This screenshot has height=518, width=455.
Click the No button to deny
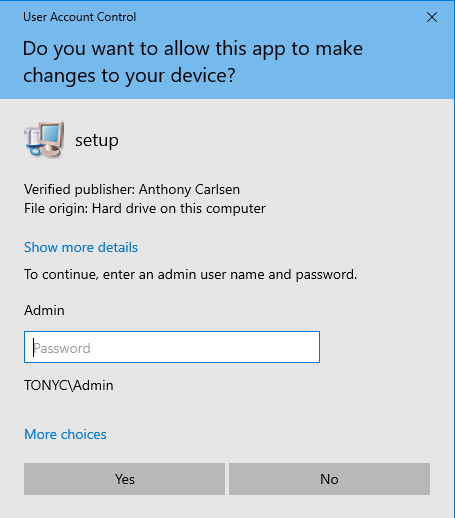click(329, 479)
